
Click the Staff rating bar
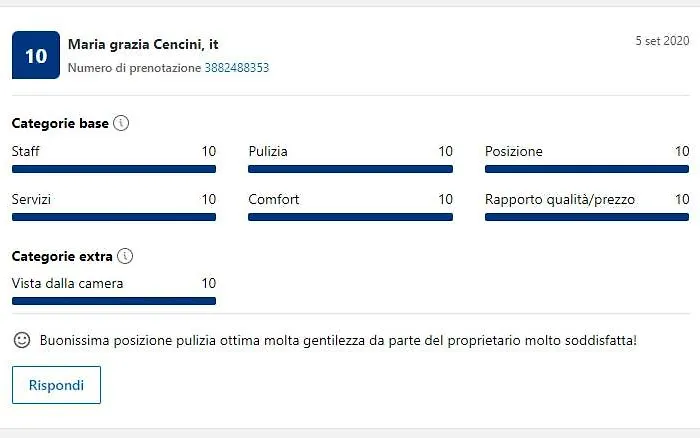(114, 169)
